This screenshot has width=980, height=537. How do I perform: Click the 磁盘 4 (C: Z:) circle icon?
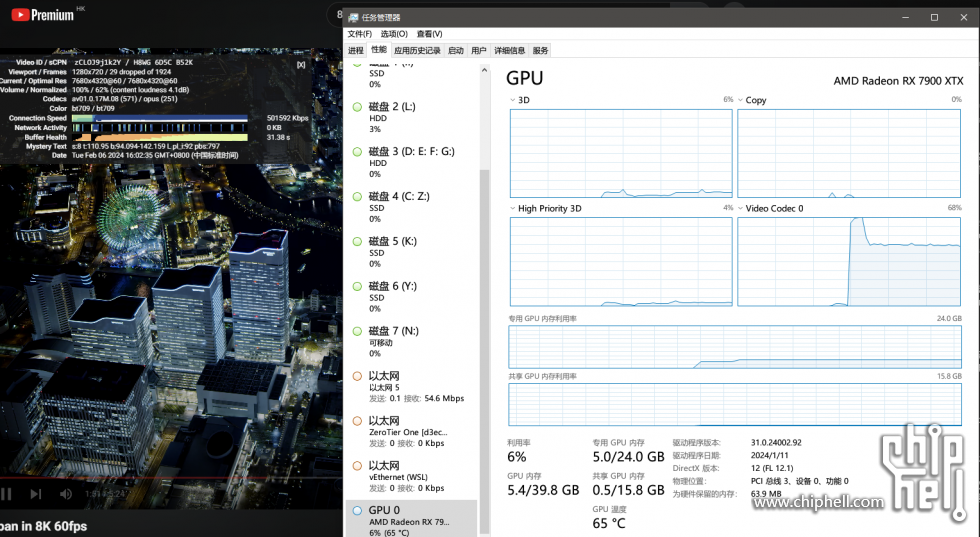[358, 196]
